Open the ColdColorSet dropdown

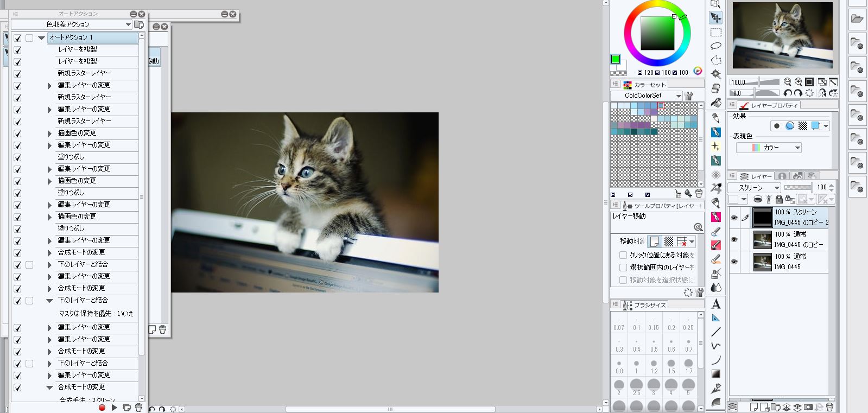[x=647, y=96]
